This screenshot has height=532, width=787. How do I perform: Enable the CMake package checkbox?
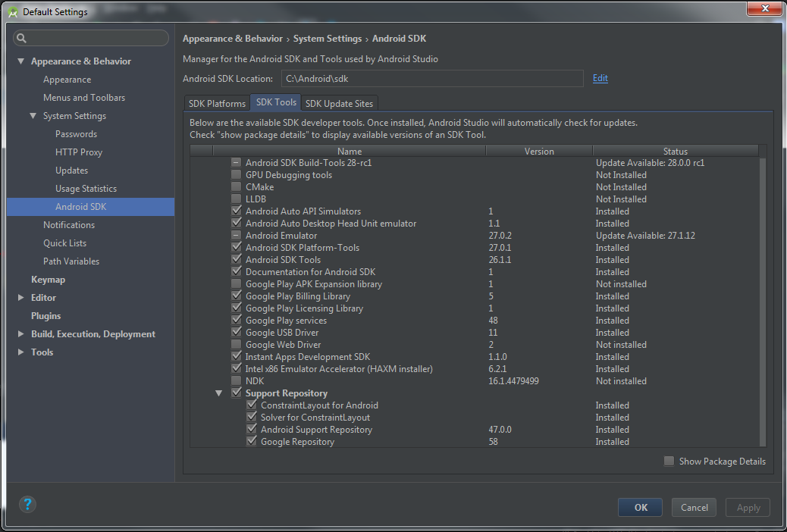(236, 186)
